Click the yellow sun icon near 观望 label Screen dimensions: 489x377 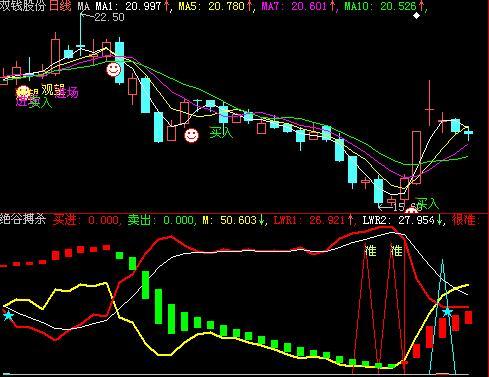coord(23,92)
